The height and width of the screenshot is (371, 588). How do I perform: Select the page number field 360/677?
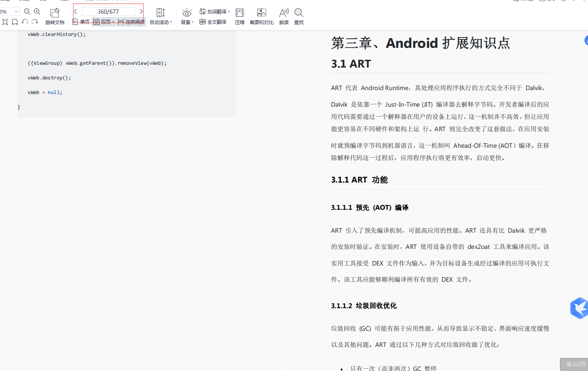point(108,11)
